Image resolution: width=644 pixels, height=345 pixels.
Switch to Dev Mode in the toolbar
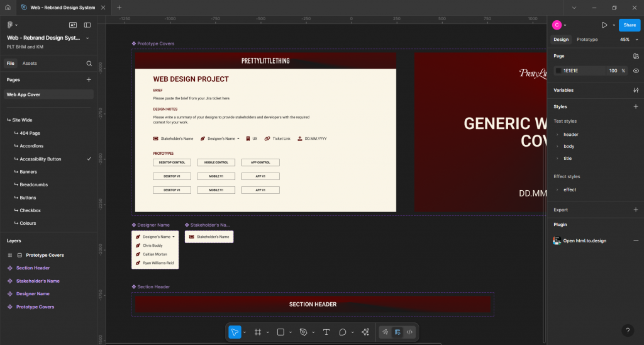tap(409, 332)
